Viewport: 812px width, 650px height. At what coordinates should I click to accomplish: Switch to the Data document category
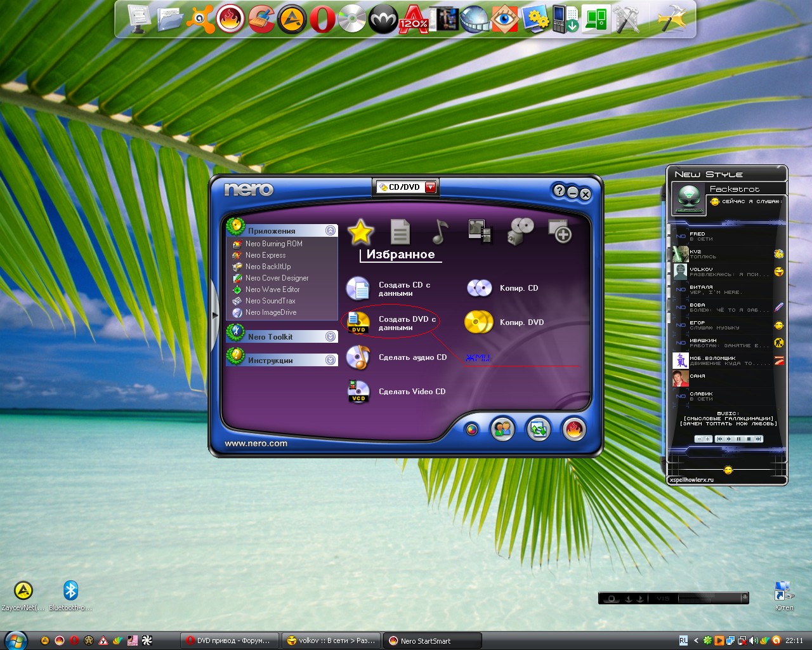click(400, 232)
